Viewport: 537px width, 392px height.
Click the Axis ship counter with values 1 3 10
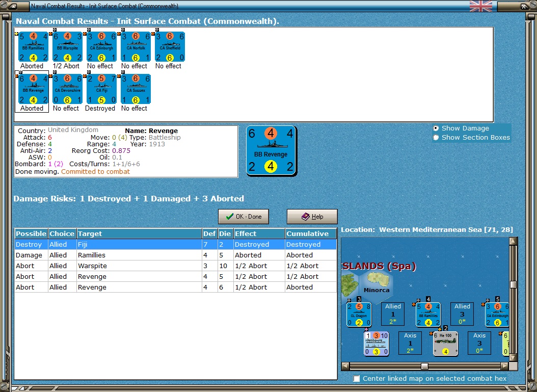coord(376,344)
